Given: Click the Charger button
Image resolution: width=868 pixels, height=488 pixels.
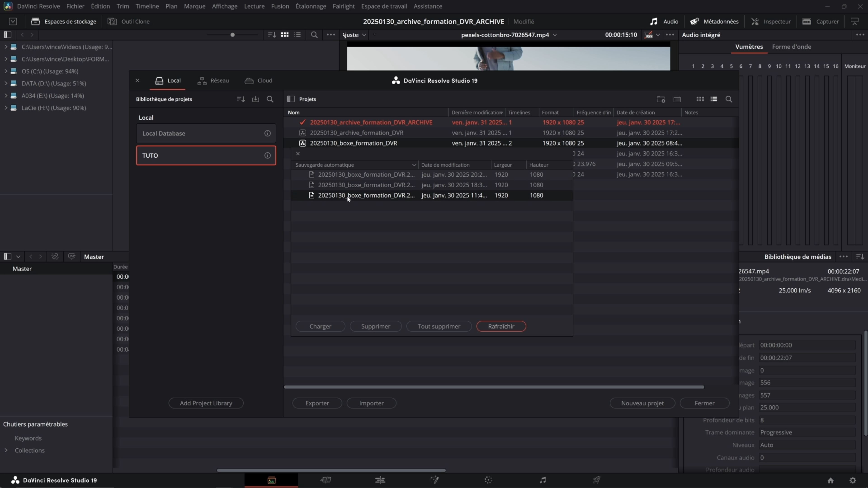Looking at the screenshot, I should 320,326.
